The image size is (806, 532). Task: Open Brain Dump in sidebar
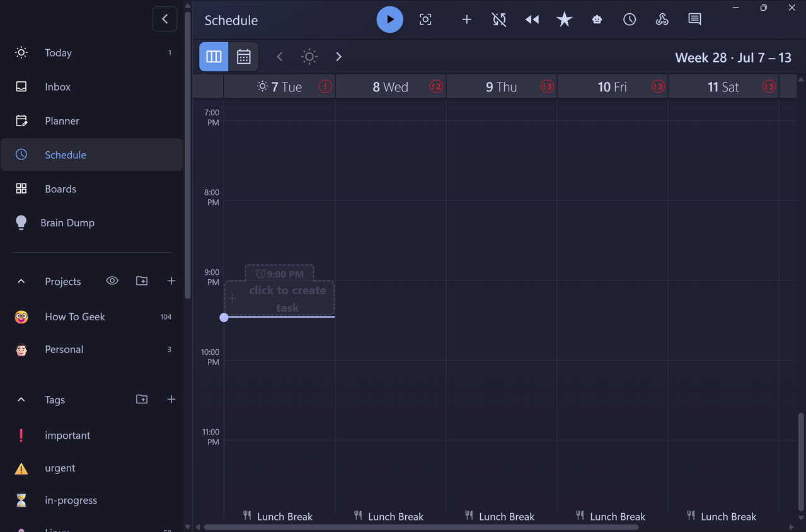tap(92, 223)
